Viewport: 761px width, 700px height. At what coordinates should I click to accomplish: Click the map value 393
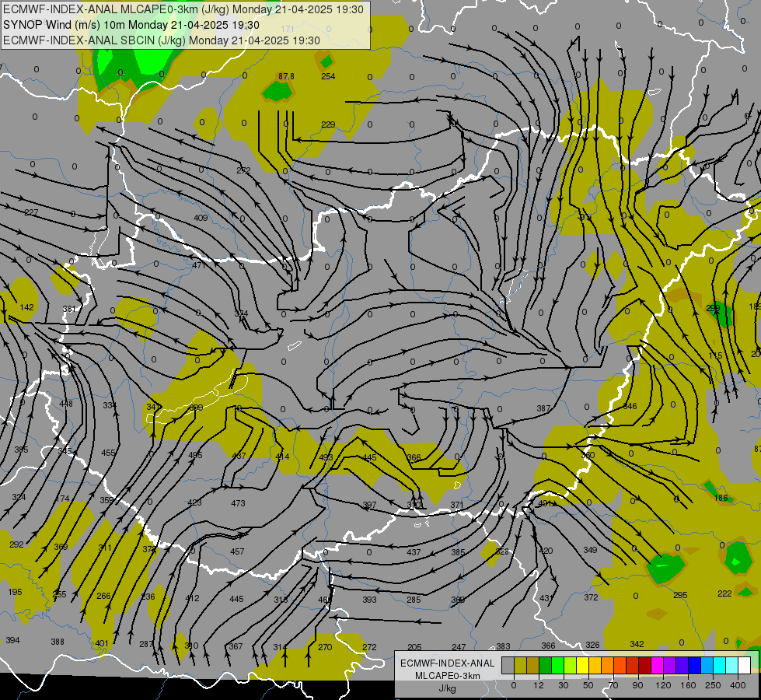[x=369, y=600]
